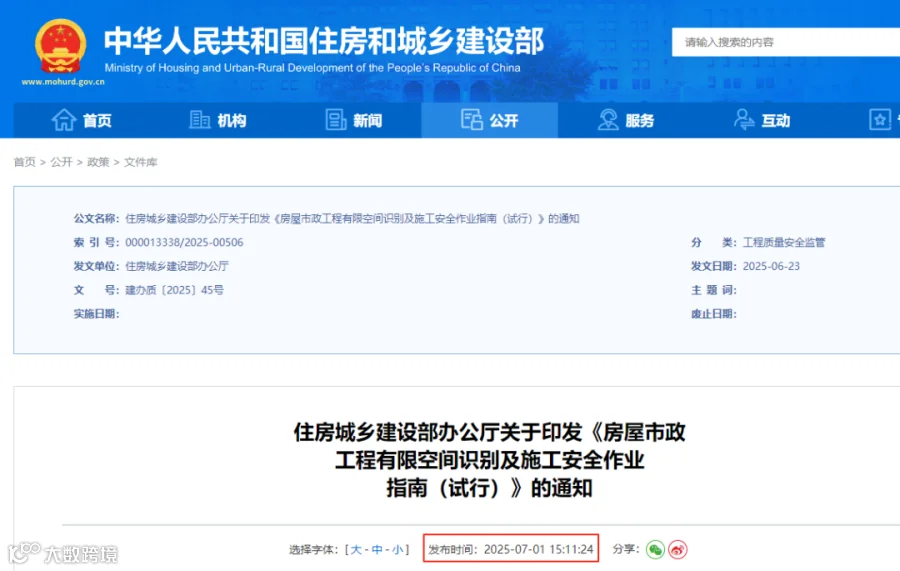Go to 首页 menu label
This screenshot has width=900, height=571.
click(x=97, y=121)
